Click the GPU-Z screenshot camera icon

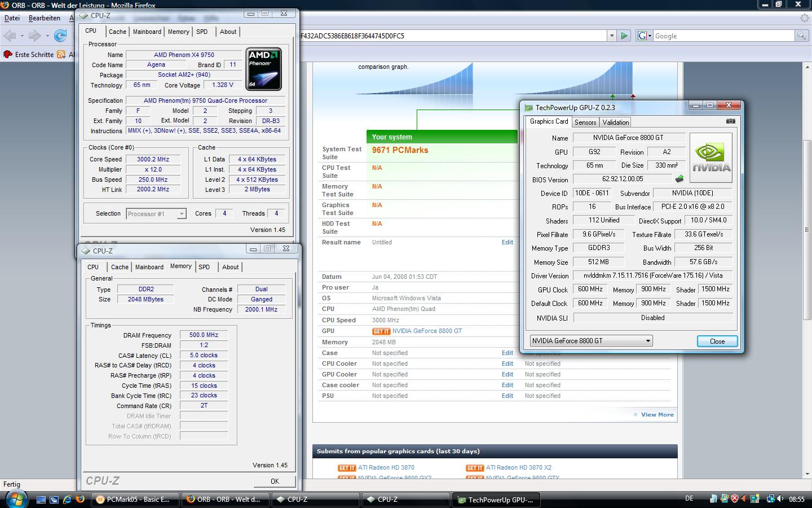730,121
